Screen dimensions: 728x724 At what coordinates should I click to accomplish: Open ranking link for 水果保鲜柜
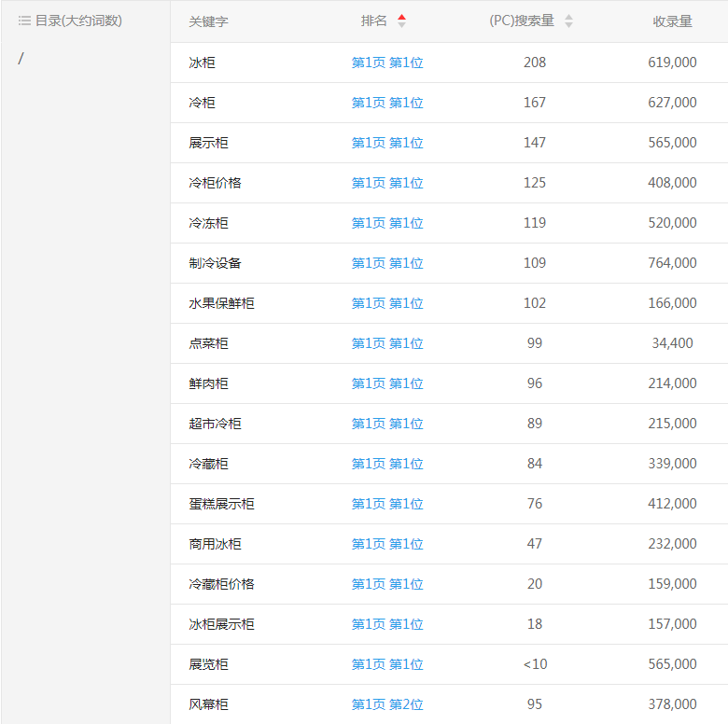point(387,303)
